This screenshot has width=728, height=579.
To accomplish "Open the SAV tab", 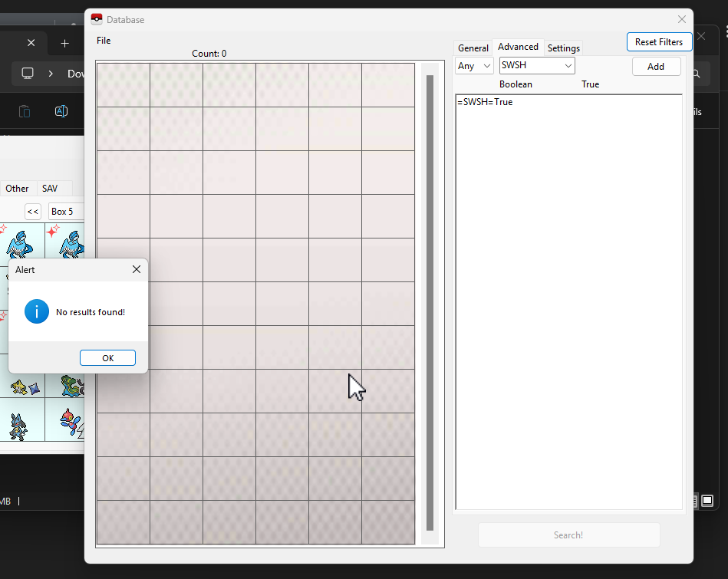I will click(50, 189).
